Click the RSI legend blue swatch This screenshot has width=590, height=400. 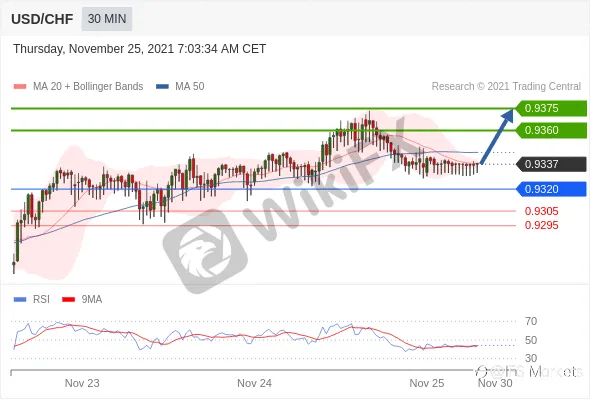(20, 300)
